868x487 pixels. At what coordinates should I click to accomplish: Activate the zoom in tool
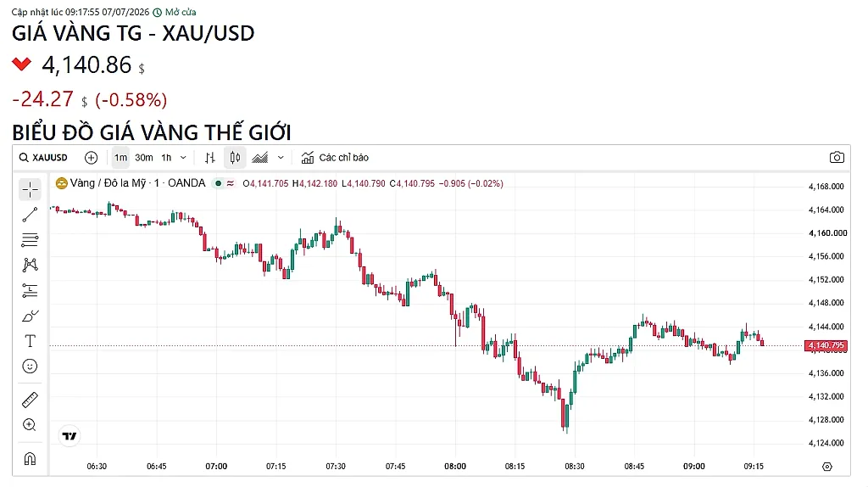(30, 425)
